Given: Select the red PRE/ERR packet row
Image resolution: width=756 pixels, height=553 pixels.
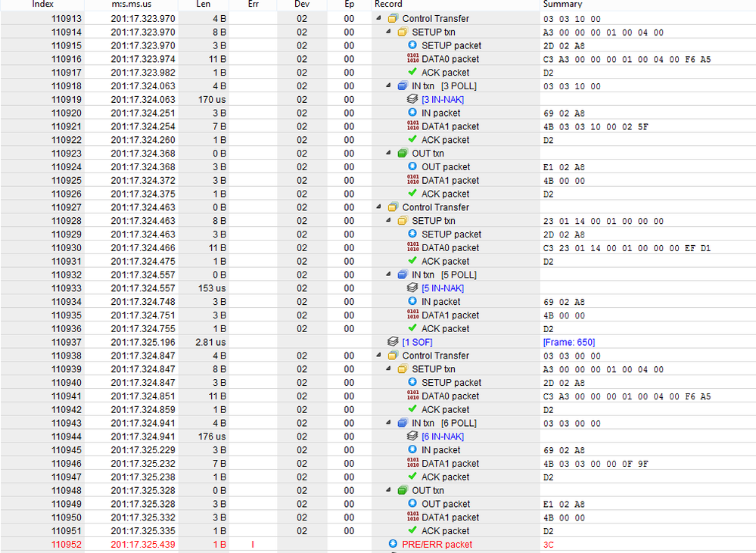Looking at the screenshot, I should point(378,545).
